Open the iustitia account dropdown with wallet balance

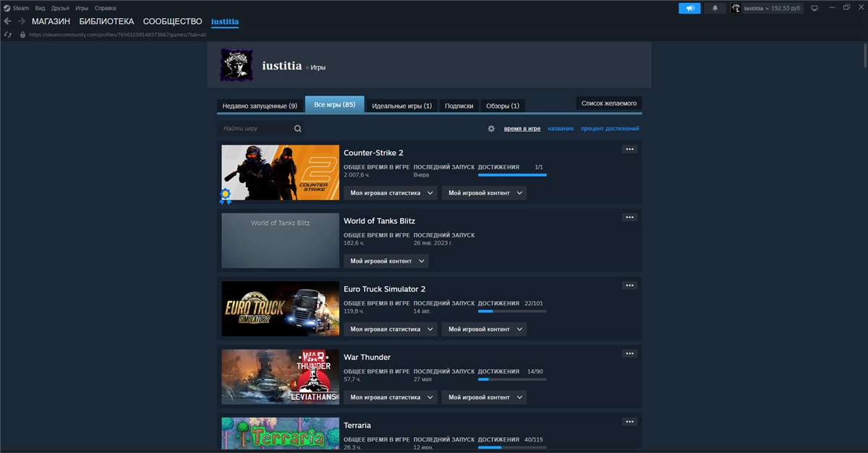click(x=767, y=8)
